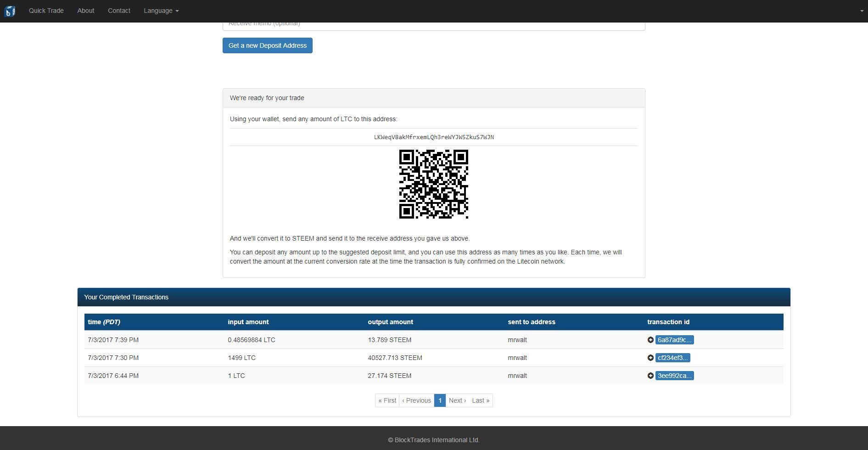Expand details icon for transaction 6a87ad9c
This screenshot has width=868, height=450.
point(650,340)
